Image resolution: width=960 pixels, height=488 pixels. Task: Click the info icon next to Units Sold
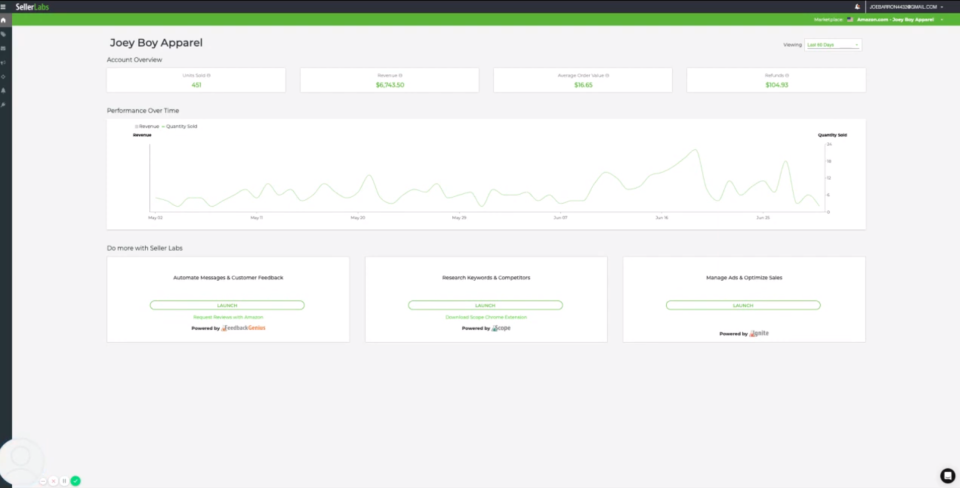(209, 75)
